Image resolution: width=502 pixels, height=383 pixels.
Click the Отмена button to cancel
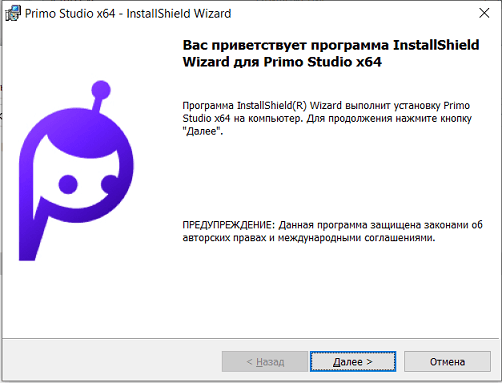tap(447, 361)
